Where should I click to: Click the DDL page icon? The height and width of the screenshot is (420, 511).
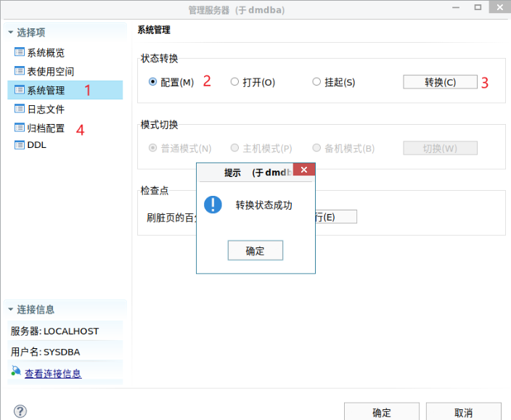point(19,145)
